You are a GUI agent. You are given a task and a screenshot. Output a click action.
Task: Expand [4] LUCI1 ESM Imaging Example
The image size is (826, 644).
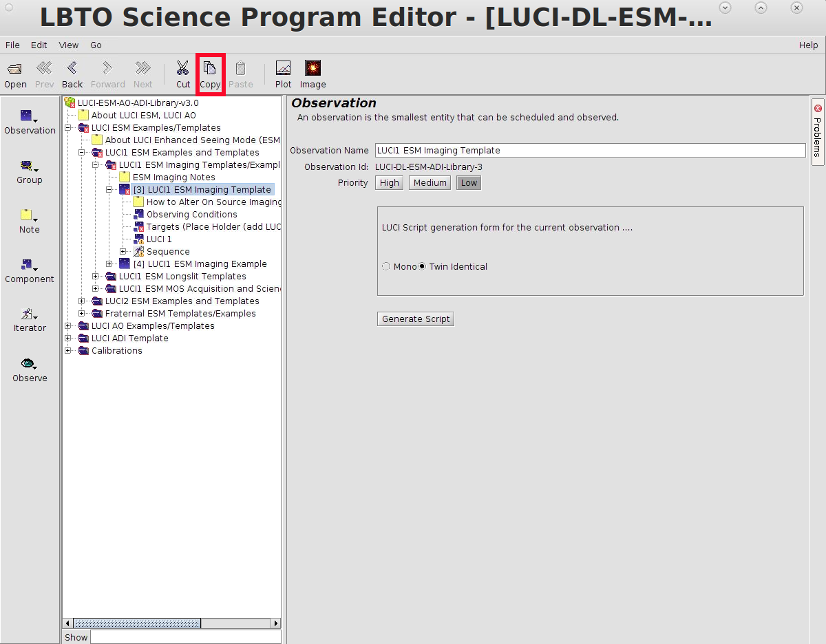tap(109, 264)
